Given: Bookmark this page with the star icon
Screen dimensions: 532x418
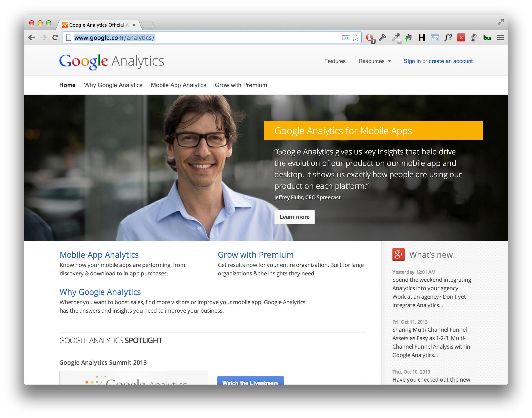Looking at the screenshot, I should coord(356,38).
